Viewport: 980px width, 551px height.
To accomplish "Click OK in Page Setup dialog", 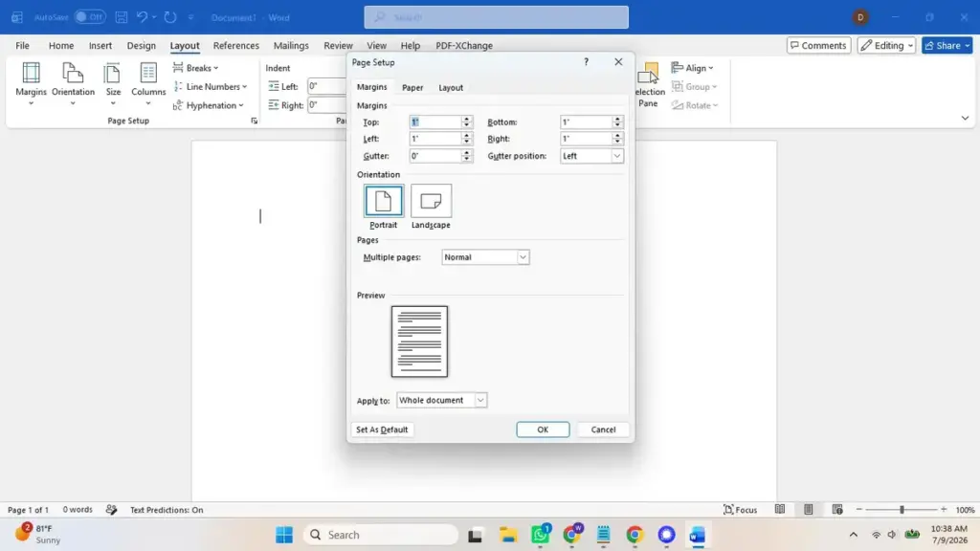I will click(543, 430).
